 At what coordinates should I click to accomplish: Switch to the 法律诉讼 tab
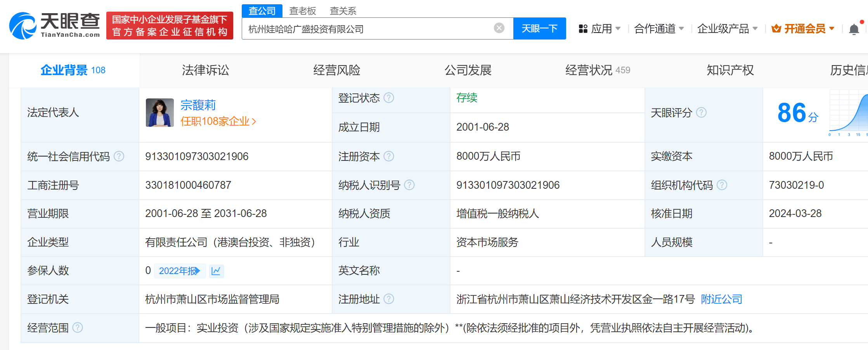pos(205,70)
